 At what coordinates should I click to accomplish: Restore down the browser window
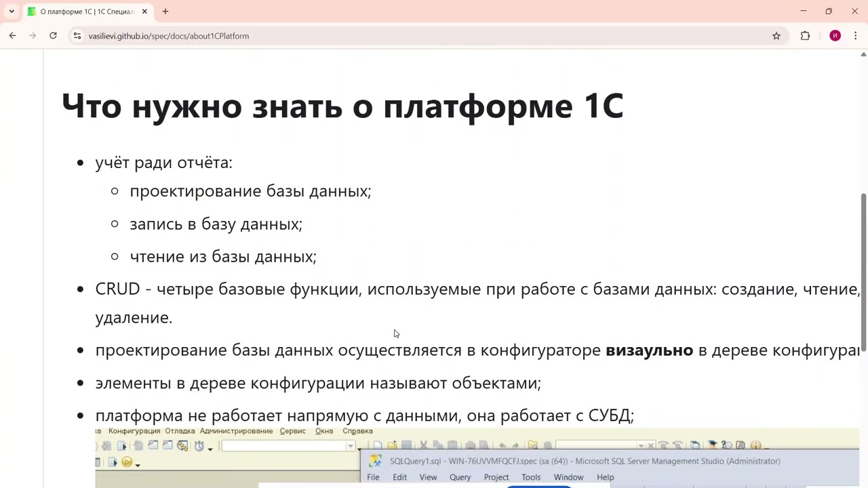[x=829, y=12]
